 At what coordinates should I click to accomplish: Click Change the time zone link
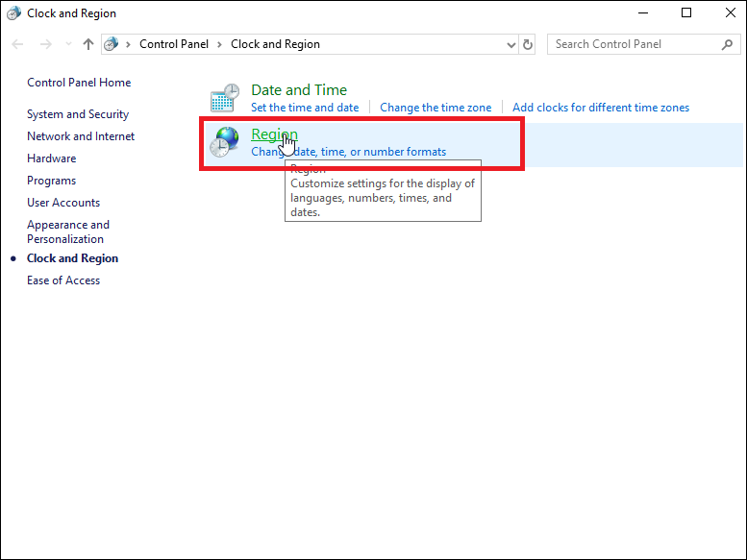coord(436,108)
